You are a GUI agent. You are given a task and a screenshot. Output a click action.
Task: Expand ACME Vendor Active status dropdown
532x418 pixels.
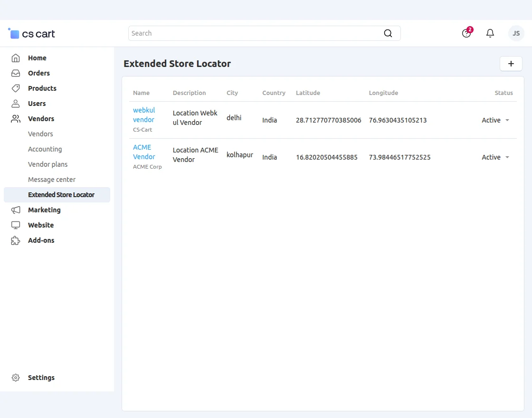tap(495, 157)
